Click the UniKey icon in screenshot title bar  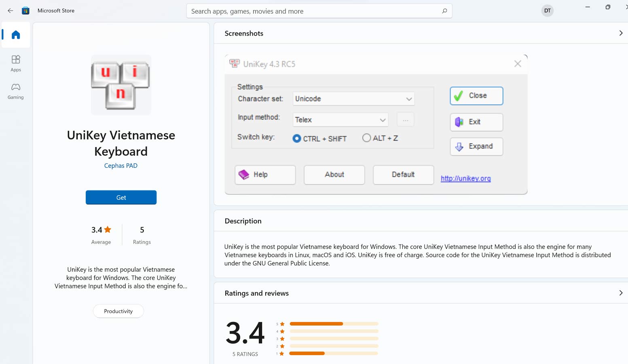point(235,63)
